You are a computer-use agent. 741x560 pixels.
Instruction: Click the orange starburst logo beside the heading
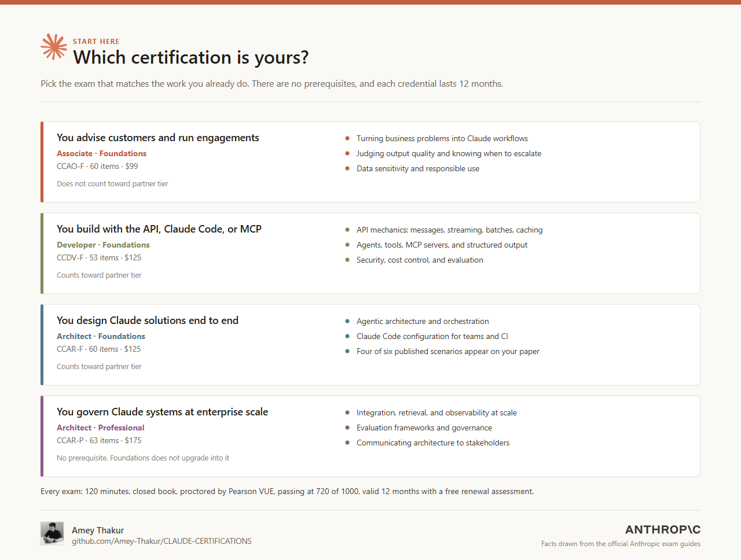coord(54,47)
